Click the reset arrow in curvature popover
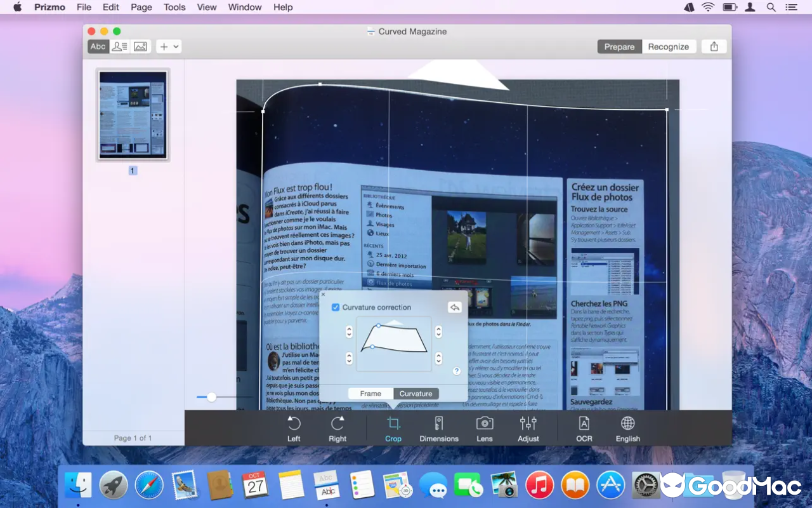 455,307
